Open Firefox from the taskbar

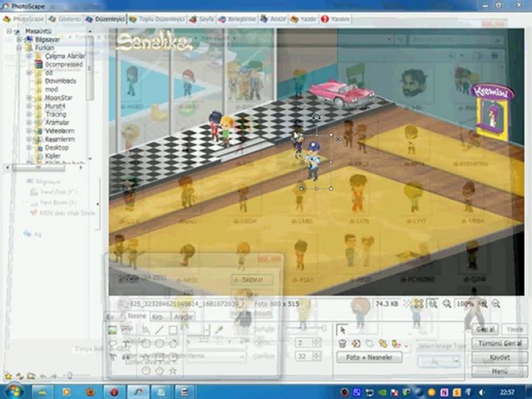coord(90,392)
